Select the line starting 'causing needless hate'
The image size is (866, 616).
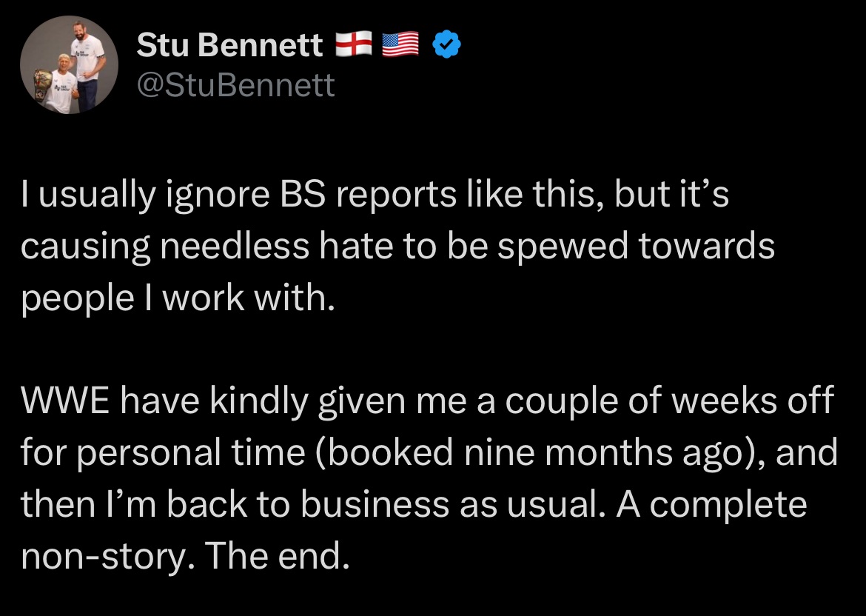tap(397, 247)
